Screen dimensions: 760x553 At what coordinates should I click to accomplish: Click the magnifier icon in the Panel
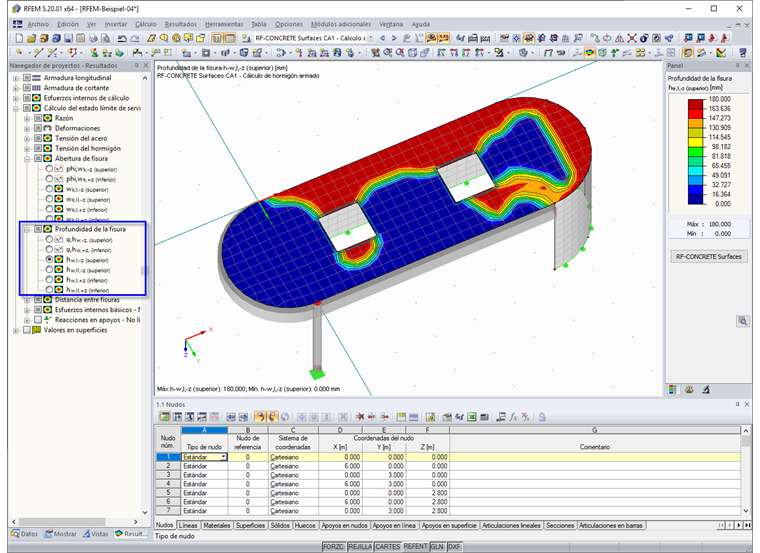pyautogui.click(x=743, y=321)
